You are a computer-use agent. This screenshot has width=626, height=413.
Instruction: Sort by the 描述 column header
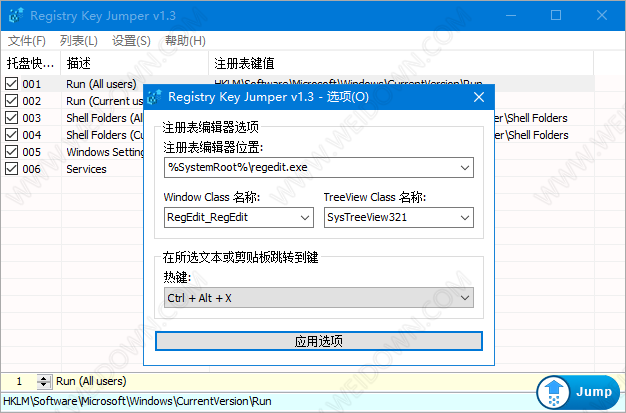[135, 63]
